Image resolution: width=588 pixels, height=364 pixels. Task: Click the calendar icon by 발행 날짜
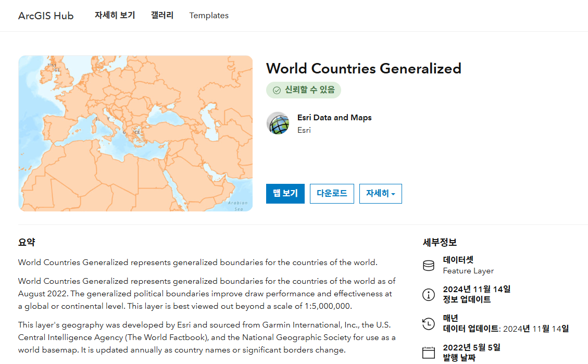(x=428, y=353)
